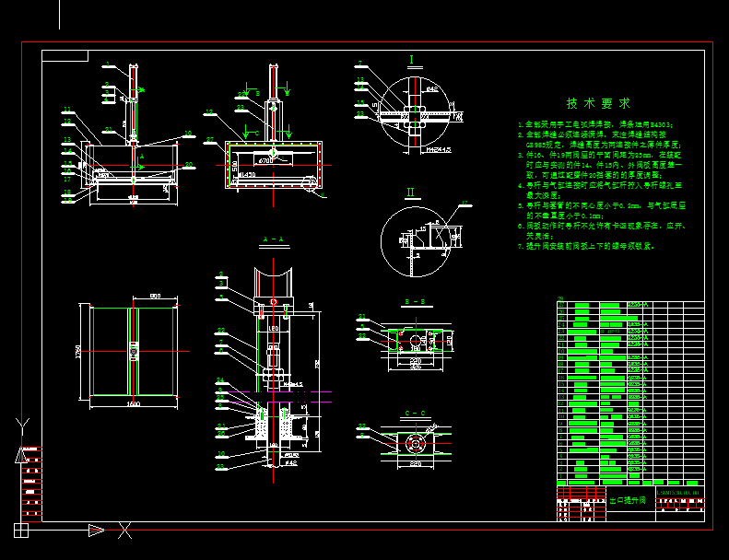Click part balloon 1 on the front view
The height and width of the screenshot is (560, 729).
(108, 64)
